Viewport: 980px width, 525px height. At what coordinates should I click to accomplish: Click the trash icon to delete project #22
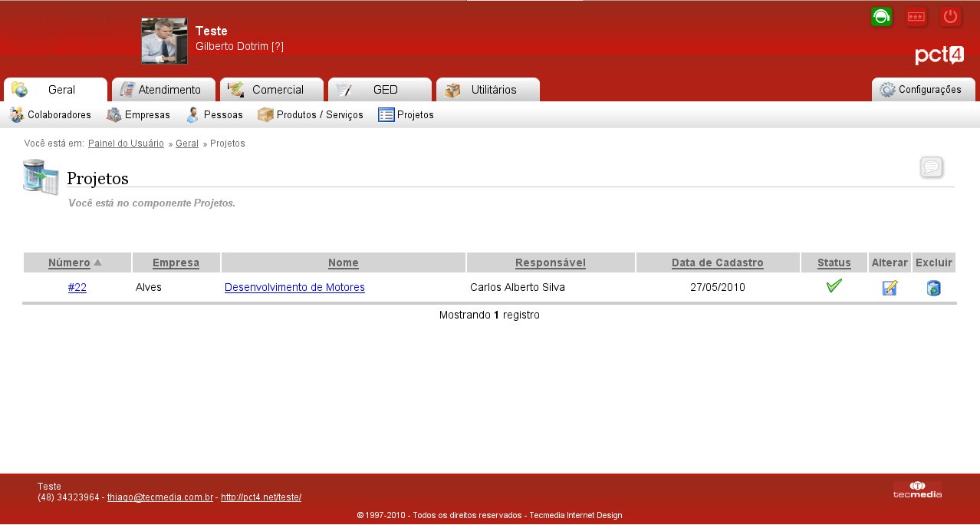[933, 288]
